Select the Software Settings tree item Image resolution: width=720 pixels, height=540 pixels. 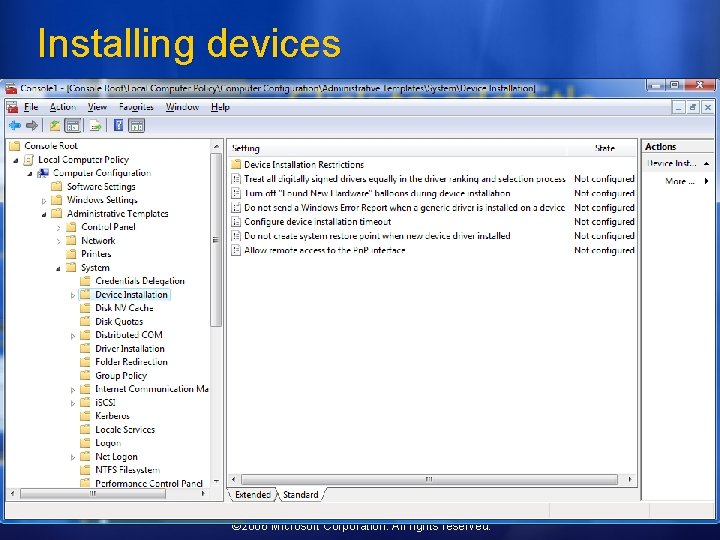[101, 186]
